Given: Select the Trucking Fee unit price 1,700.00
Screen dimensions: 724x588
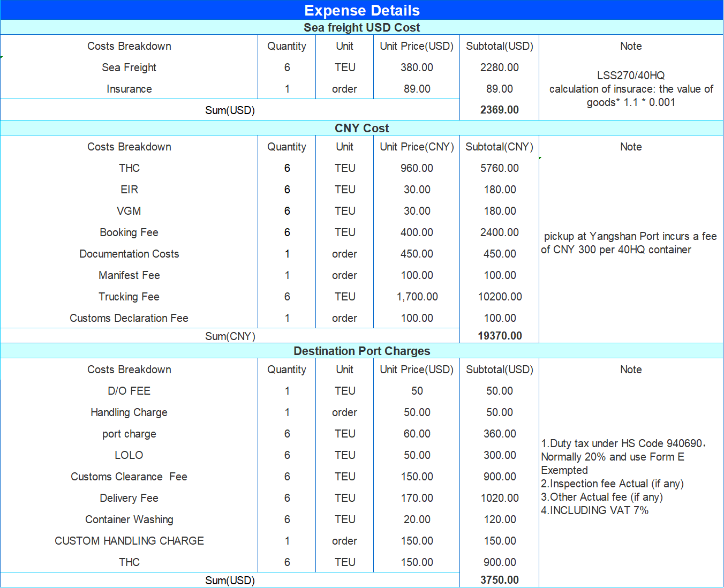Looking at the screenshot, I should [417, 297].
